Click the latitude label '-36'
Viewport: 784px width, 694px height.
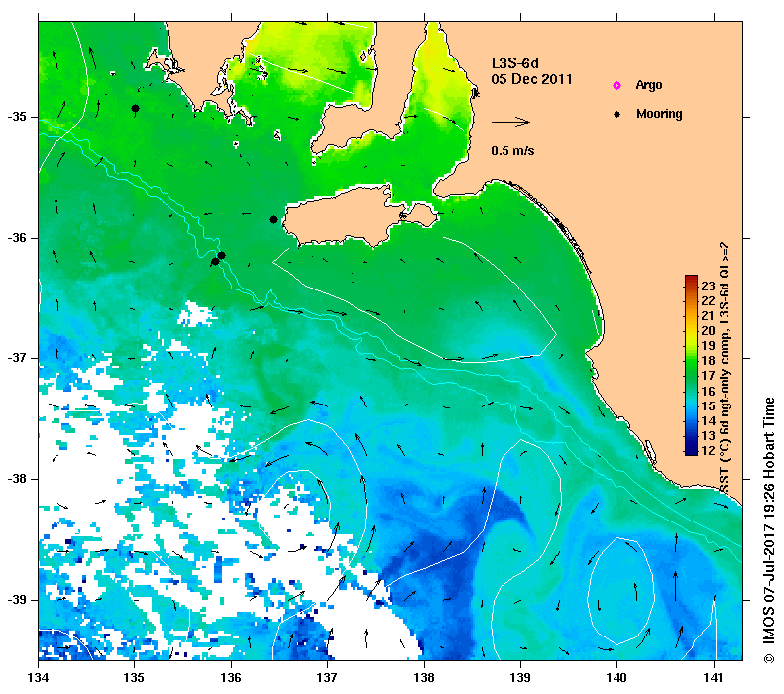click(x=17, y=238)
